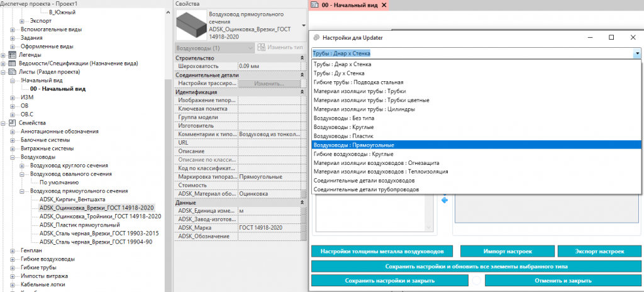
Task: Select Гибкие воздуховоды : Круглые option
Action: pos(477,154)
